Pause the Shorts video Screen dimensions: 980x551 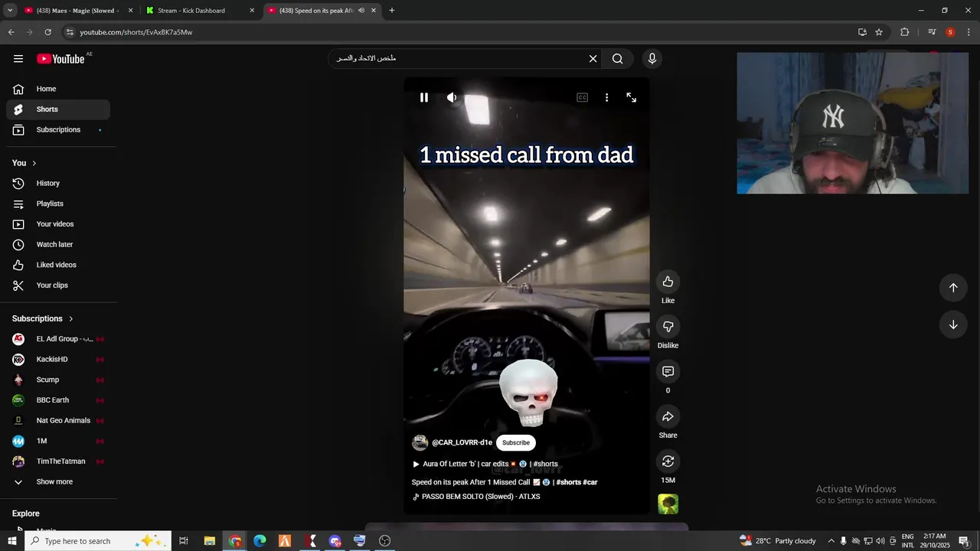(x=423, y=97)
